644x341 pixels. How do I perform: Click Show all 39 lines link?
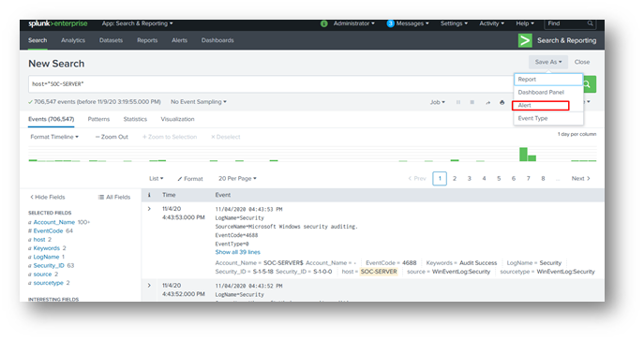tap(238, 252)
